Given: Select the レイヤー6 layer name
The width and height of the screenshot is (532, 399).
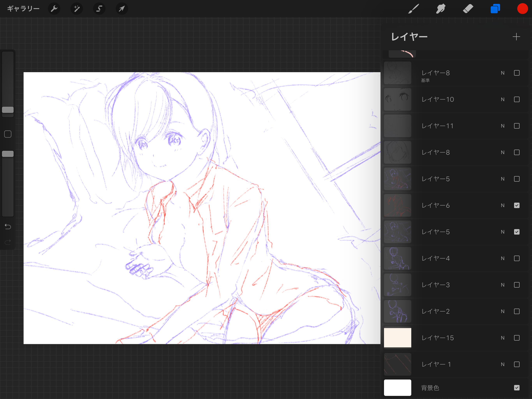Looking at the screenshot, I should click(x=436, y=205).
